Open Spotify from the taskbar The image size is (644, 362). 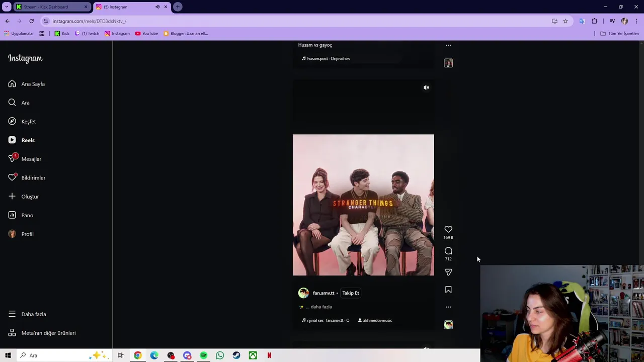(x=204, y=355)
